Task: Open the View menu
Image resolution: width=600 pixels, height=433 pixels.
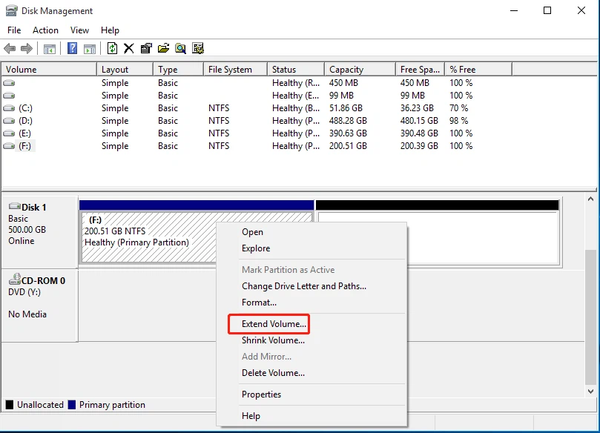Action: (80, 30)
